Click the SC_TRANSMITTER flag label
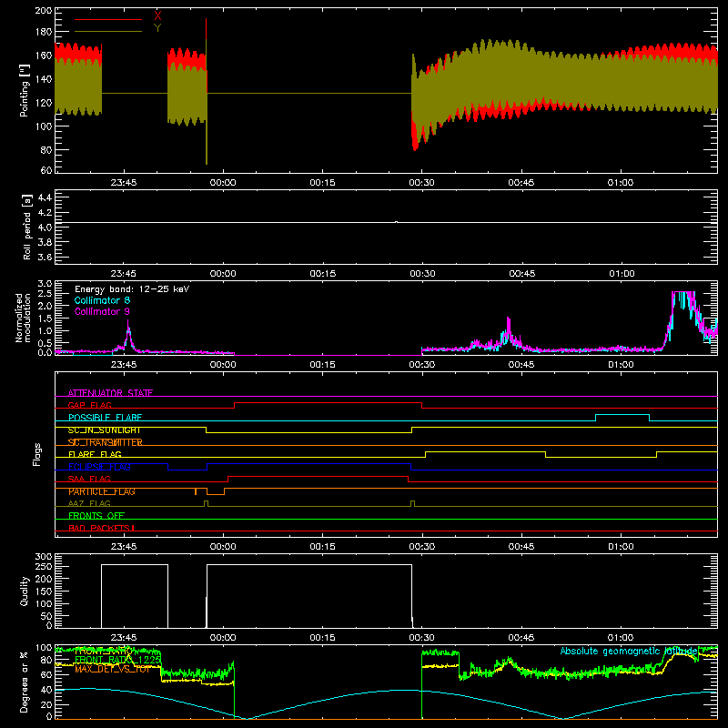The height and width of the screenshot is (728, 728). coord(106,442)
